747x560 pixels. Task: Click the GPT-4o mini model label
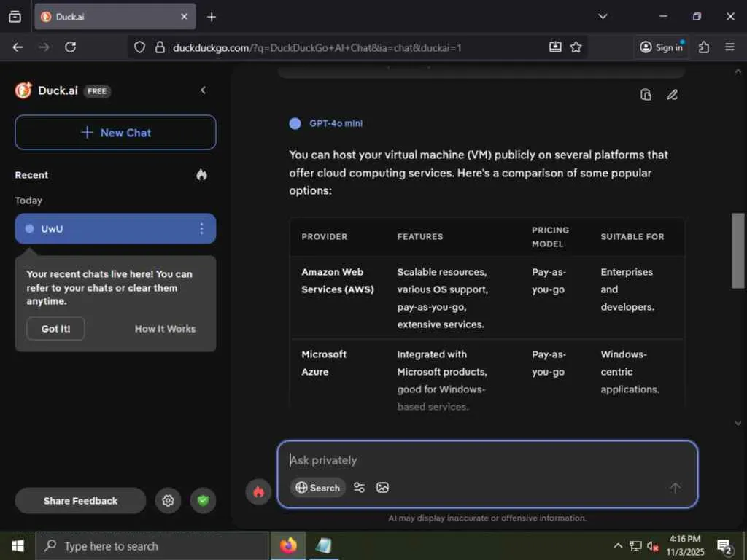click(336, 123)
